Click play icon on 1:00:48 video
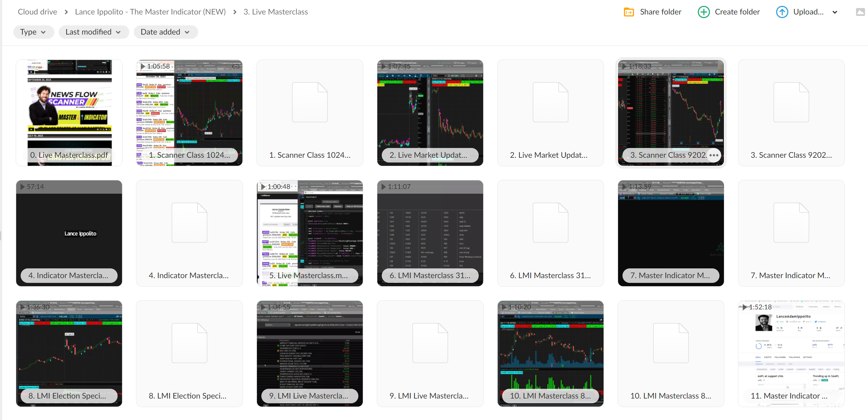The image size is (868, 420). (263, 187)
